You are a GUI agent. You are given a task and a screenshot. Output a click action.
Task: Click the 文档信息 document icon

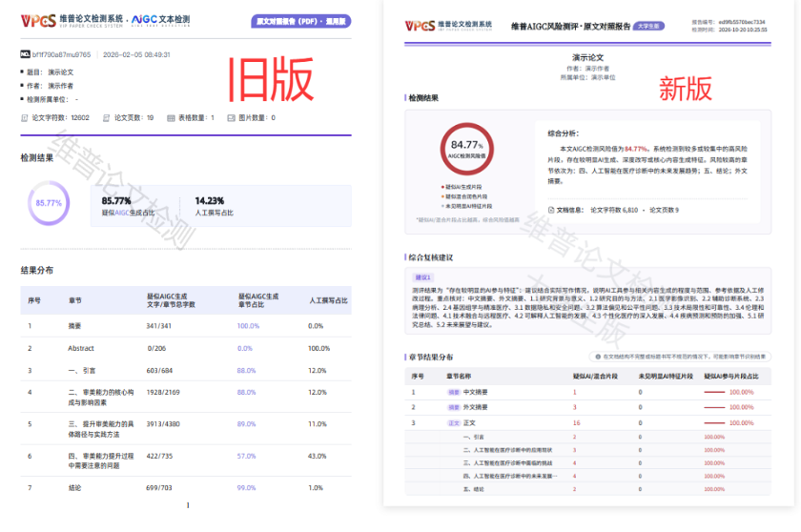[551, 210]
